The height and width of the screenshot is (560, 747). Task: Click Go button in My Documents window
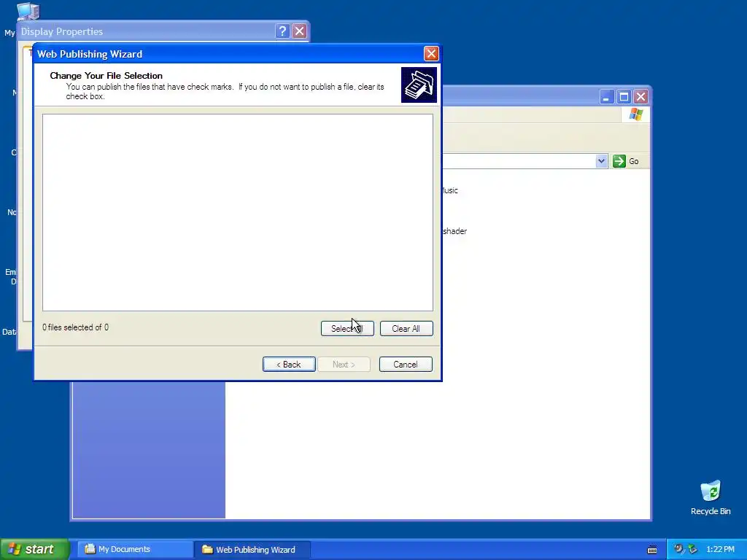(x=626, y=161)
